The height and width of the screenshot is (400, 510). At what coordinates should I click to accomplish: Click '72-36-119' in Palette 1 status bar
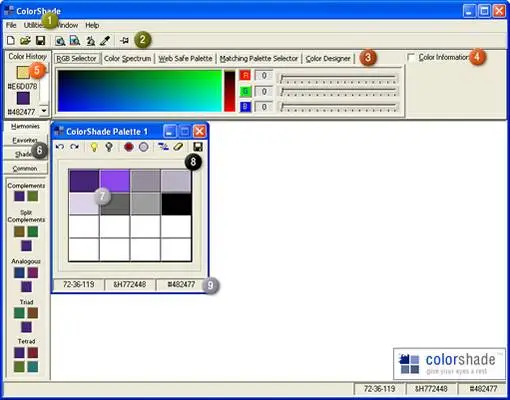[x=79, y=285]
